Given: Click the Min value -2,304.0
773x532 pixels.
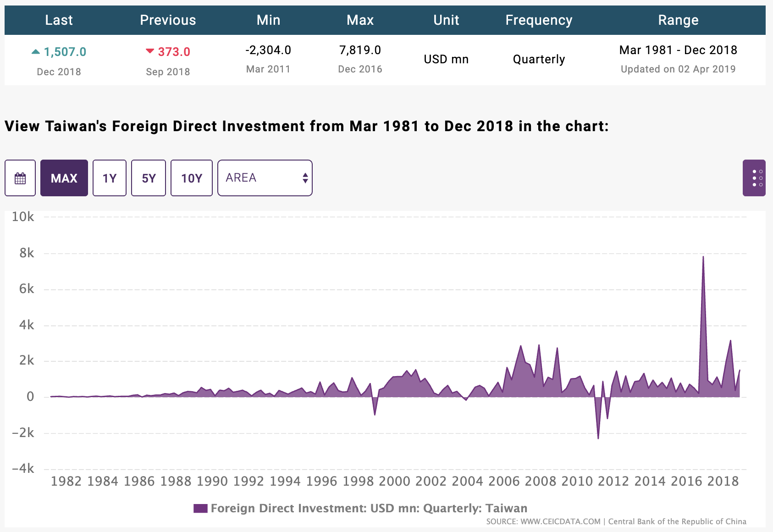Looking at the screenshot, I should coord(268,50).
